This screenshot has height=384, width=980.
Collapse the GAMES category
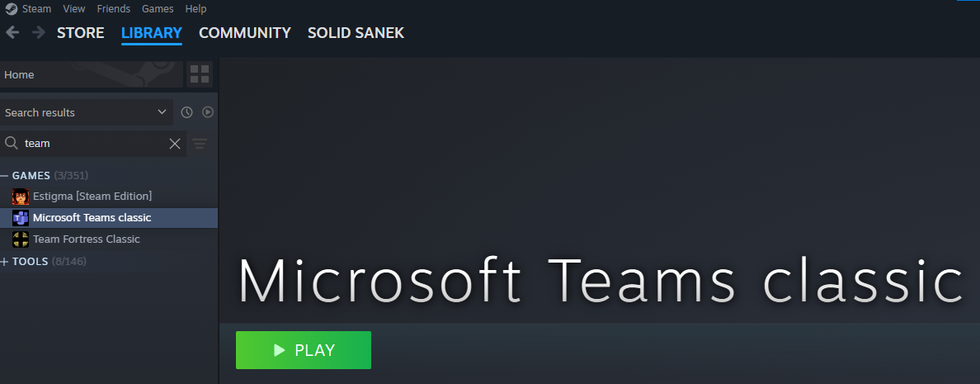click(x=5, y=175)
